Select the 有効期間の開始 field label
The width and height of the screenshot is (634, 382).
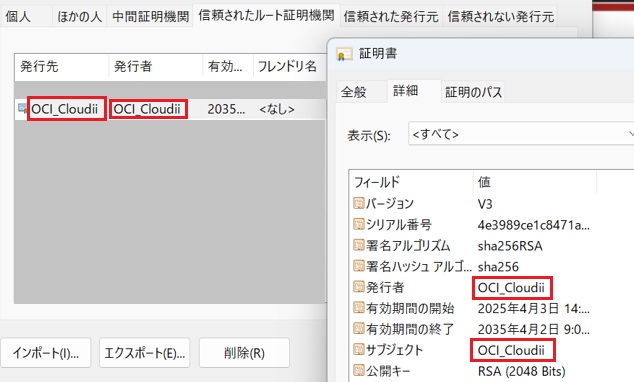pyautogui.click(x=410, y=308)
